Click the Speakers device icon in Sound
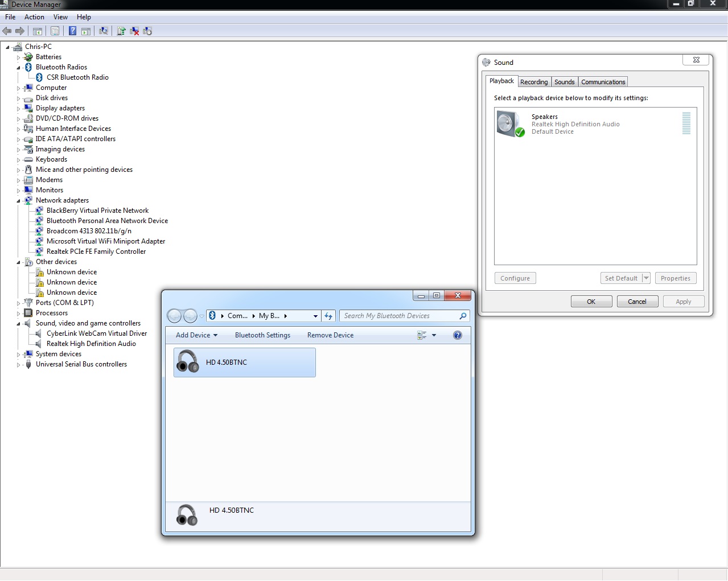The image size is (728, 581). click(x=511, y=124)
